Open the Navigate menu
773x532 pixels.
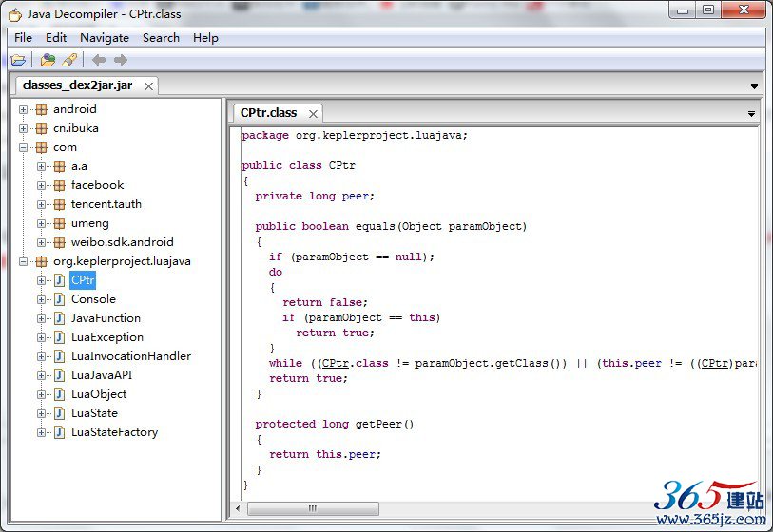click(x=105, y=38)
